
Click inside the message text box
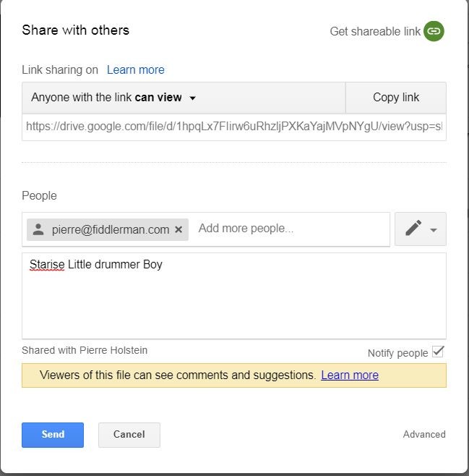point(234,296)
